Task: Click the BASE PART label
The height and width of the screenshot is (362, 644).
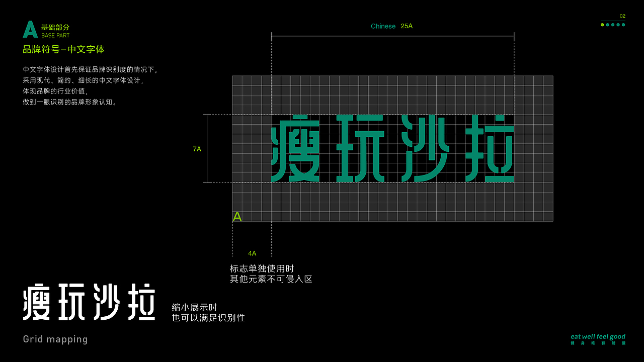Action: click(55, 36)
